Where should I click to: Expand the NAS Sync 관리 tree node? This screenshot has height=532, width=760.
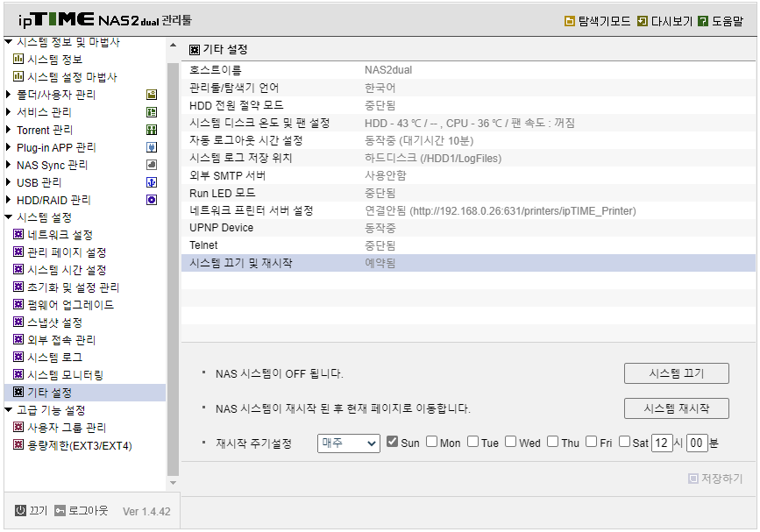8,165
